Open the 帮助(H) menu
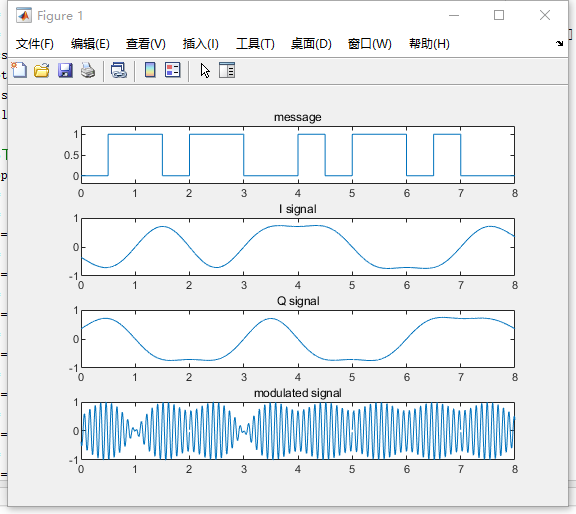The image size is (576, 514). (x=429, y=44)
